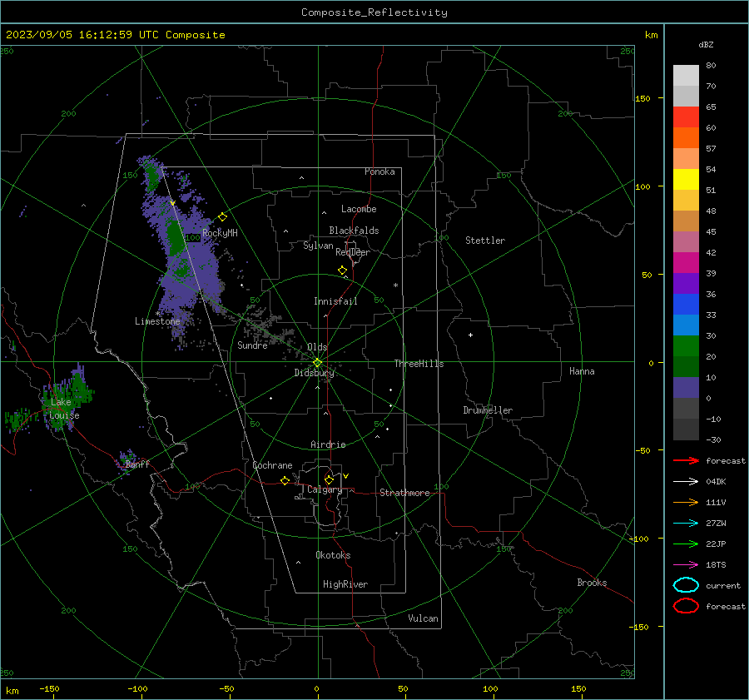
Task: Click the Lacombe town label
Action: coord(359,209)
